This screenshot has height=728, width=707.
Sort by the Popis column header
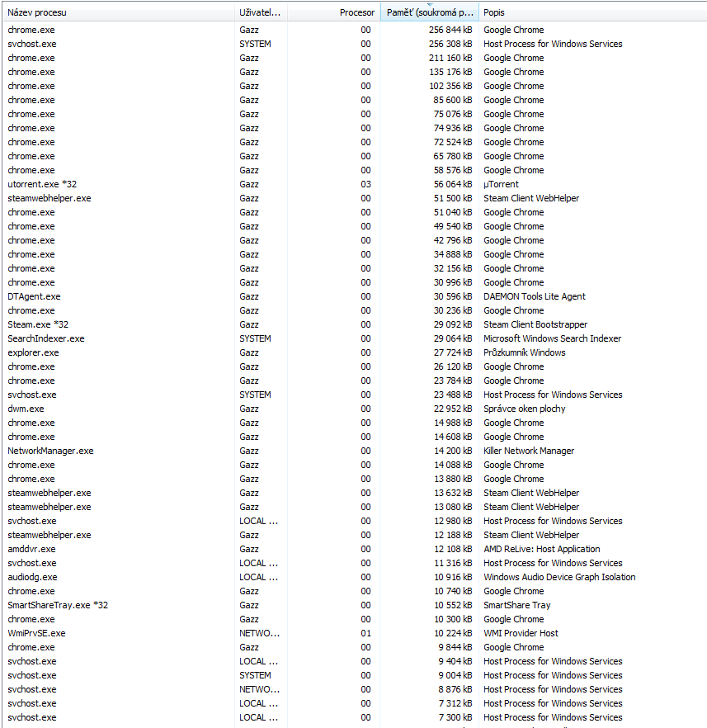pos(593,12)
